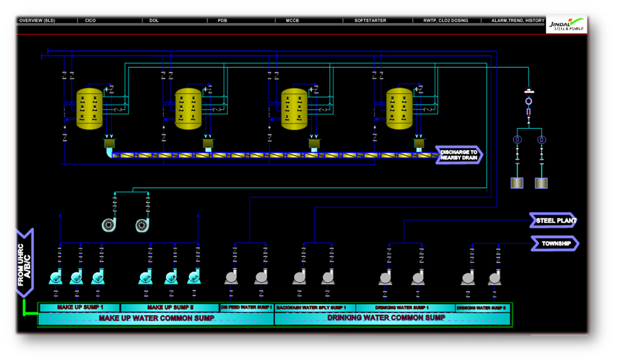Click leftmost cyan pump above Make Up Sump 1
Viewport: 617px width, 364px height.
(56, 277)
